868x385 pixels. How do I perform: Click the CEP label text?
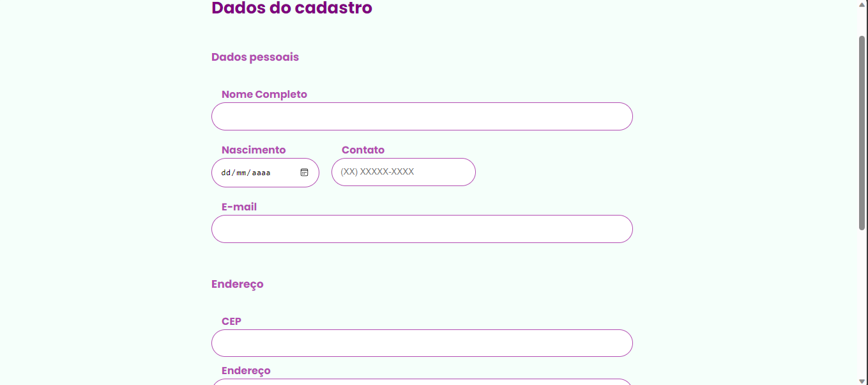231,322
